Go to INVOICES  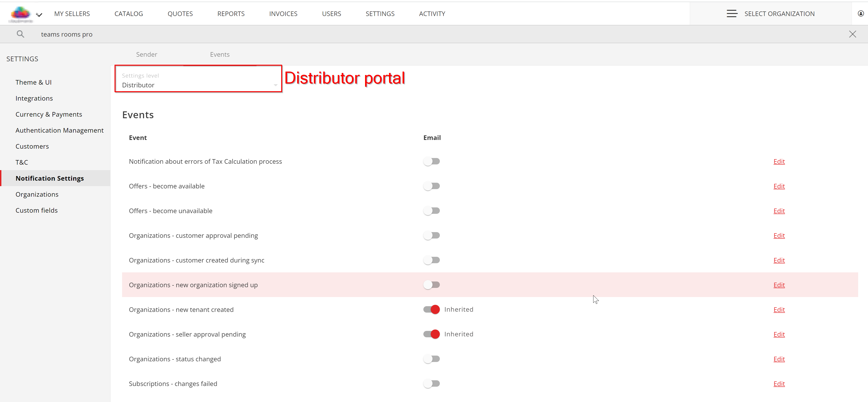point(283,14)
